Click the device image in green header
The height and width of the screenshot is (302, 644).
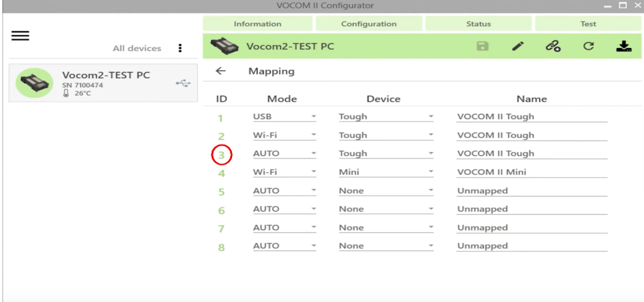coord(225,46)
